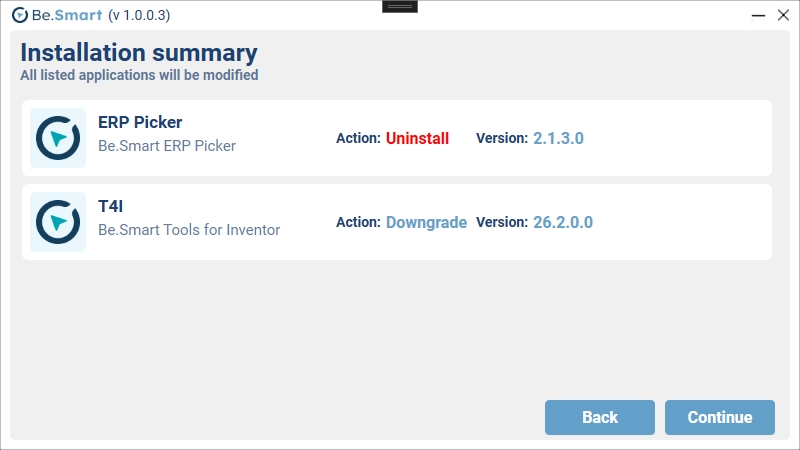Image resolution: width=800 pixels, height=450 pixels.
Task: Click the Be.Smart logo in title bar
Action: tap(18, 15)
